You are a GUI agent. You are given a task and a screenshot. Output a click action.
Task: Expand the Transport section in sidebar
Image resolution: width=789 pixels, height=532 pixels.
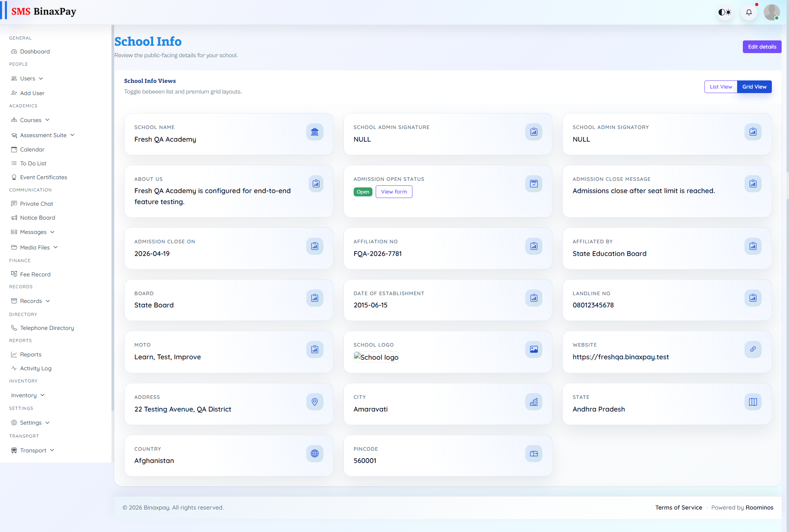click(33, 450)
